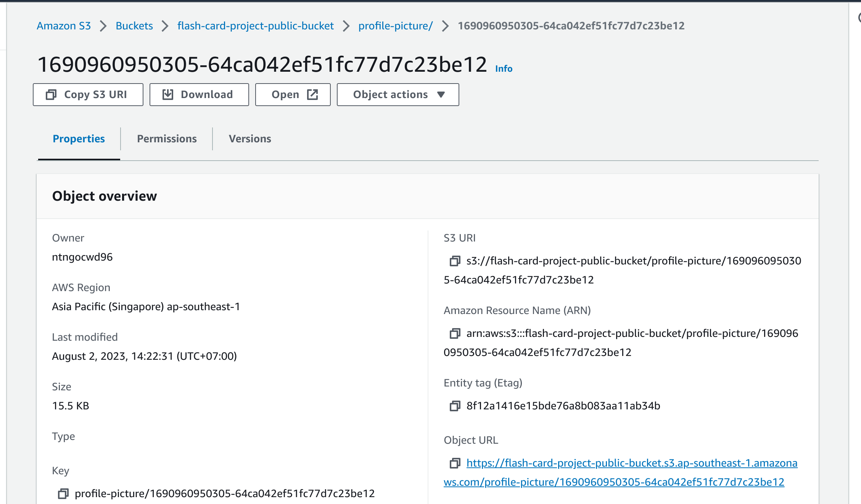Copy the Entity tag using its copy icon
Image resolution: width=861 pixels, height=504 pixels.
[454, 406]
